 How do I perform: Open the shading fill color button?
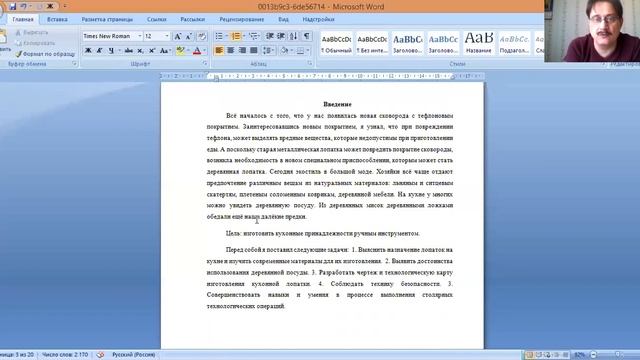[284, 51]
